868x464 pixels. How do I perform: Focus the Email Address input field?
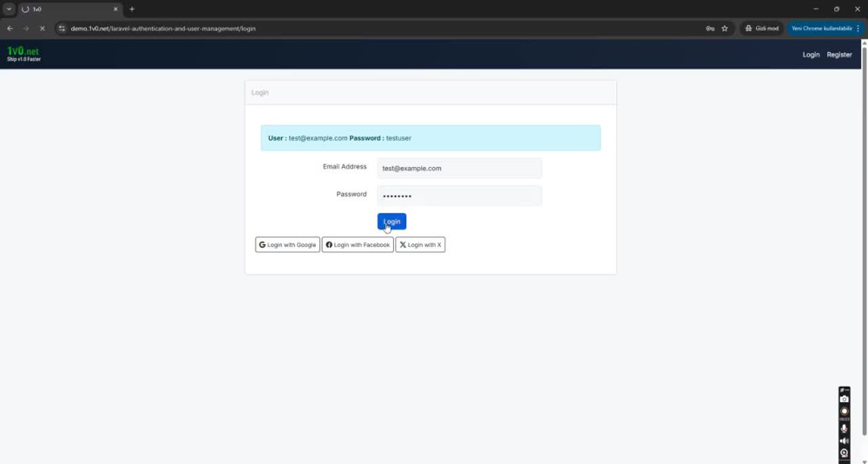point(459,168)
